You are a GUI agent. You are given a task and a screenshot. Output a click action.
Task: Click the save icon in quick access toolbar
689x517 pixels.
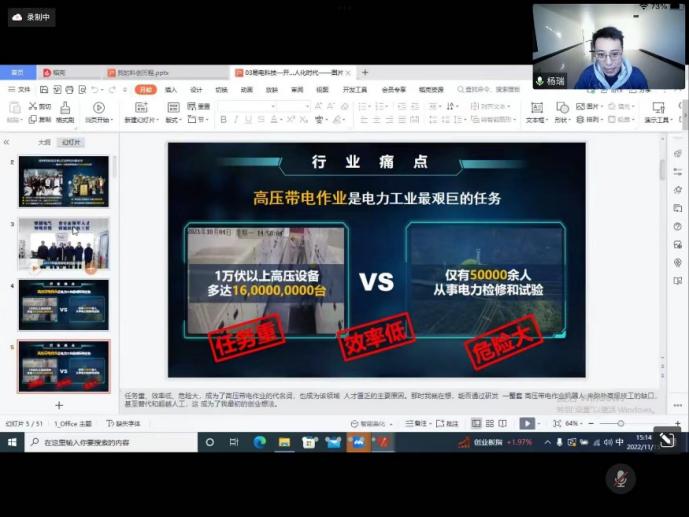tap(44, 90)
